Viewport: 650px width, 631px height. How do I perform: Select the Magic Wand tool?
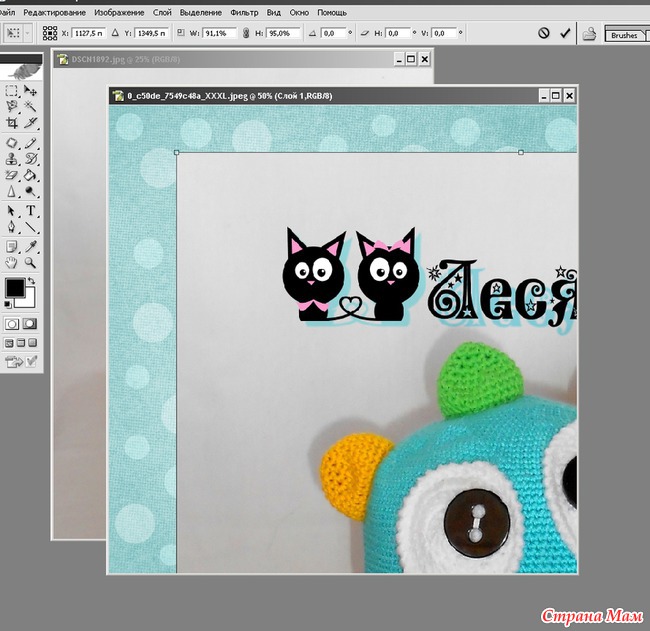[x=31, y=106]
